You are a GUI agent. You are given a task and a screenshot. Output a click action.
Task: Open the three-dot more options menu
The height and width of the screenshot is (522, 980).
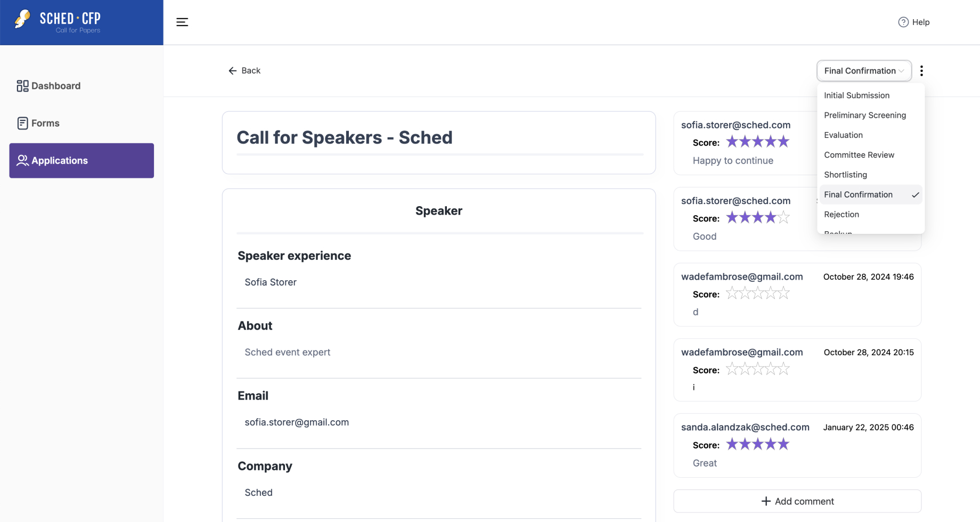pos(921,71)
